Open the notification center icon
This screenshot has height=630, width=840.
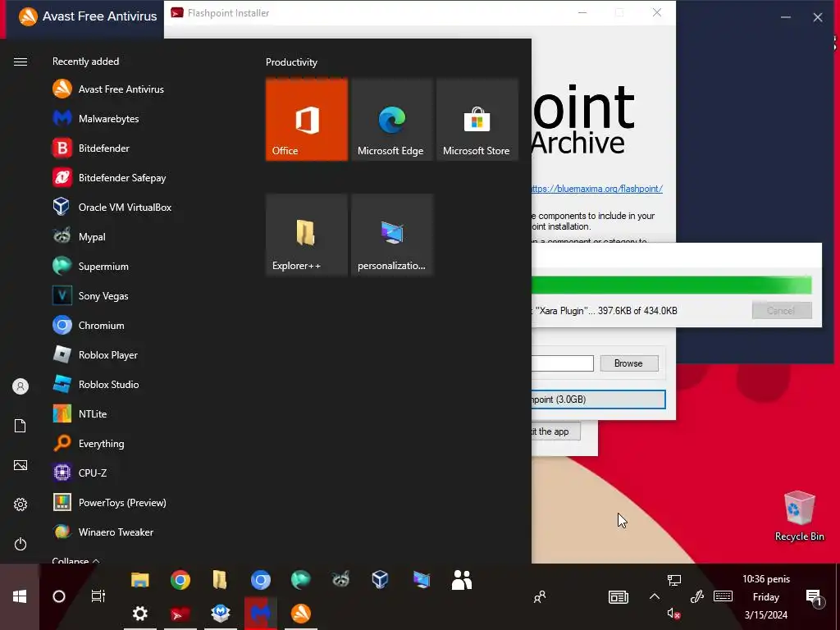814,598
